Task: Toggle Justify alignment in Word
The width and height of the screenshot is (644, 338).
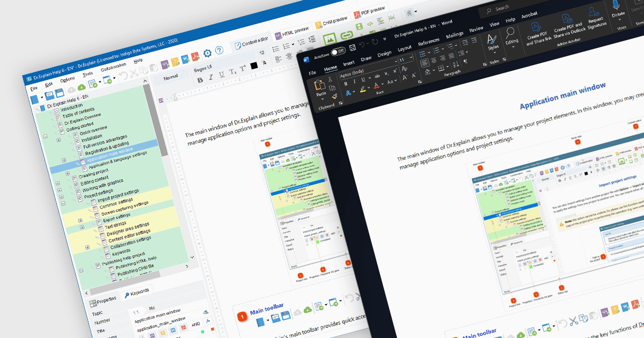Action: point(451,55)
